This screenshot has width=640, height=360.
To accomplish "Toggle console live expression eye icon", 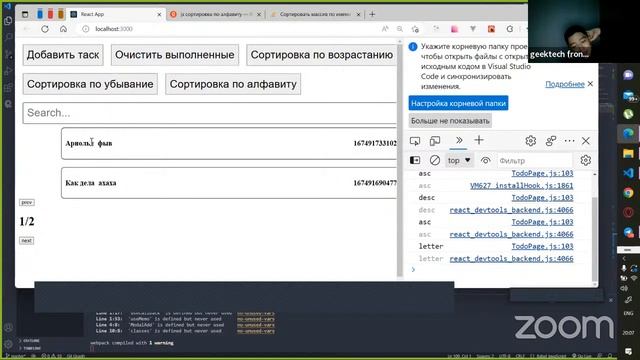I will [x=485, y=160].
